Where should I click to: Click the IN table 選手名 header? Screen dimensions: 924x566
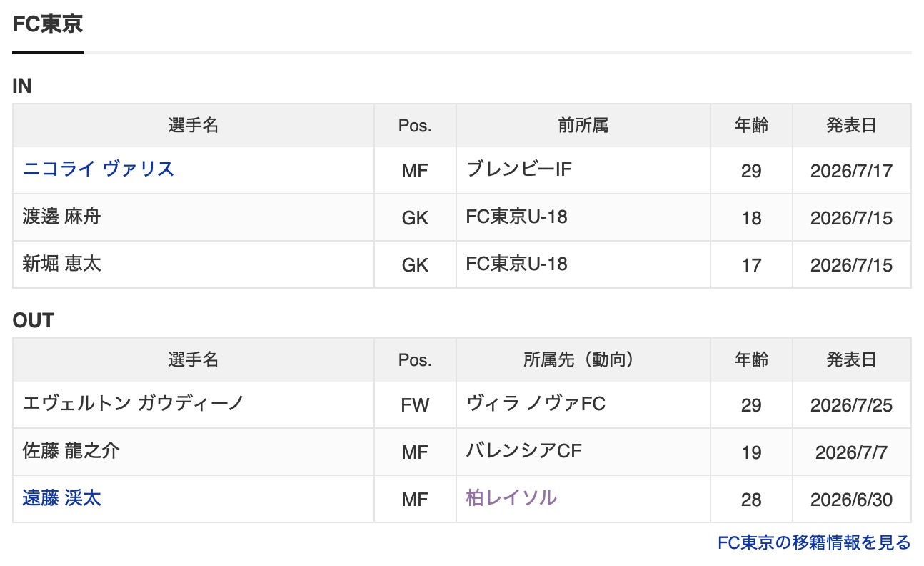(194, 126)
